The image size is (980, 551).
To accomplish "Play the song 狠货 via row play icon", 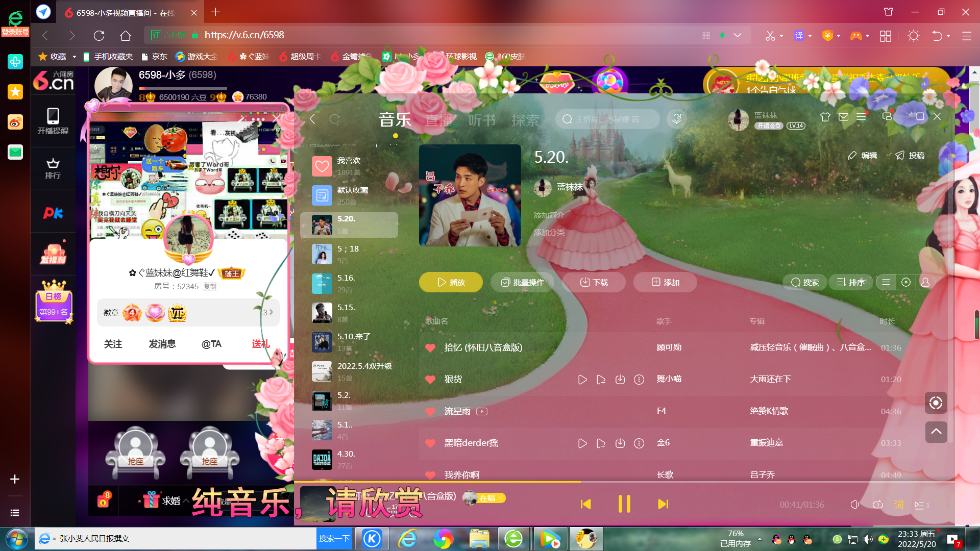I will point(582,380).
